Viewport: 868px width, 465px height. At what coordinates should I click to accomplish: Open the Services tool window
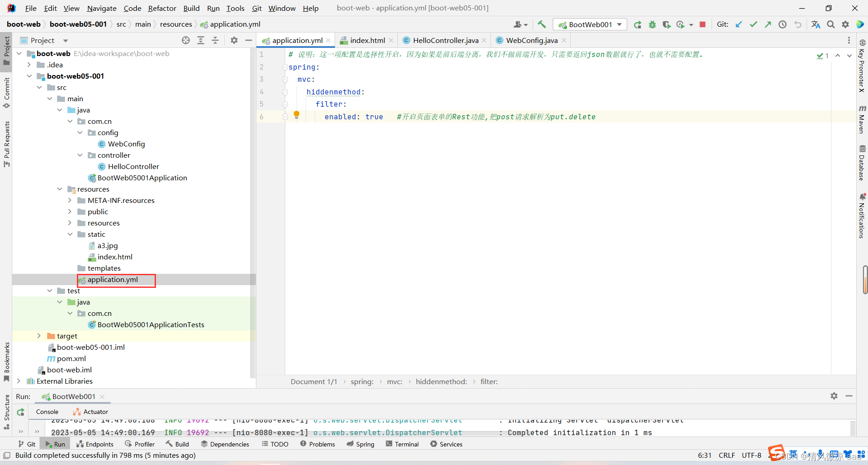(446, 444)
